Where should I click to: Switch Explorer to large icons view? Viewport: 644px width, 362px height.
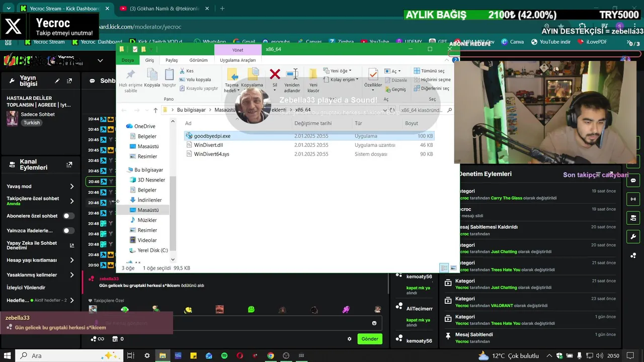(x=453, y=268)
